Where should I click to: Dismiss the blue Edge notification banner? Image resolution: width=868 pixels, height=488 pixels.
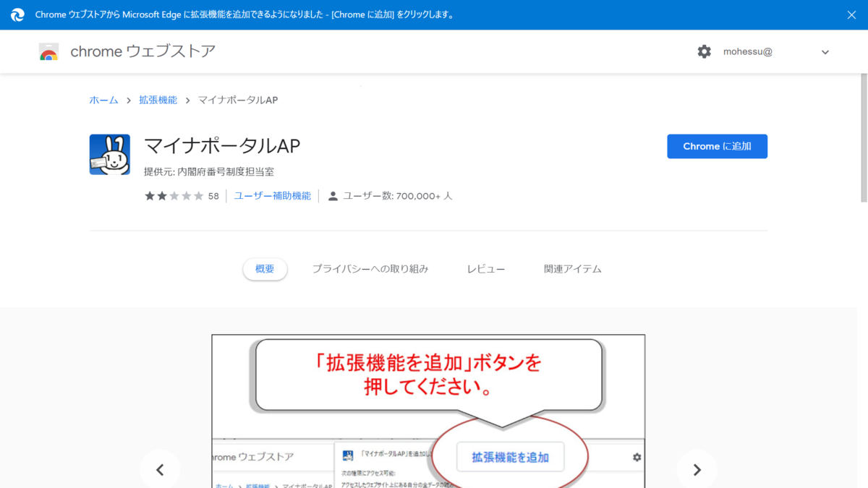[851, 14]
